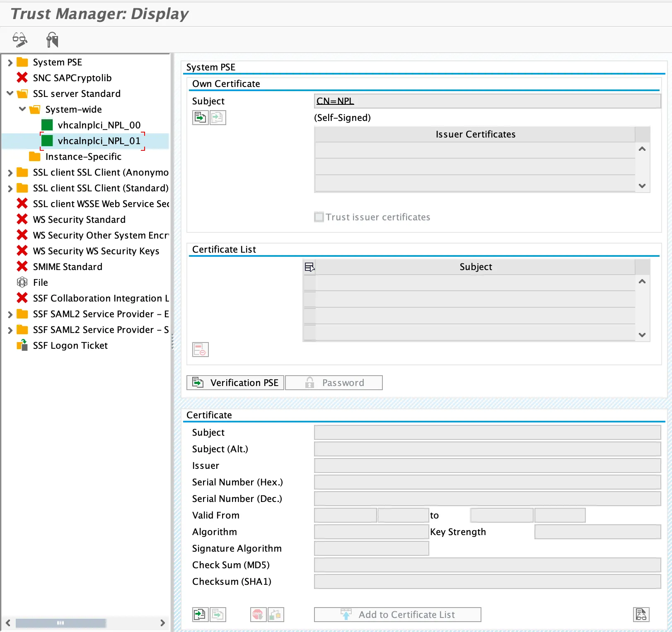This screenshot has height=632, width=672.
Task: Click the display icon at bottom right corner
Action: pyautogui.click(x=641, y=614)
